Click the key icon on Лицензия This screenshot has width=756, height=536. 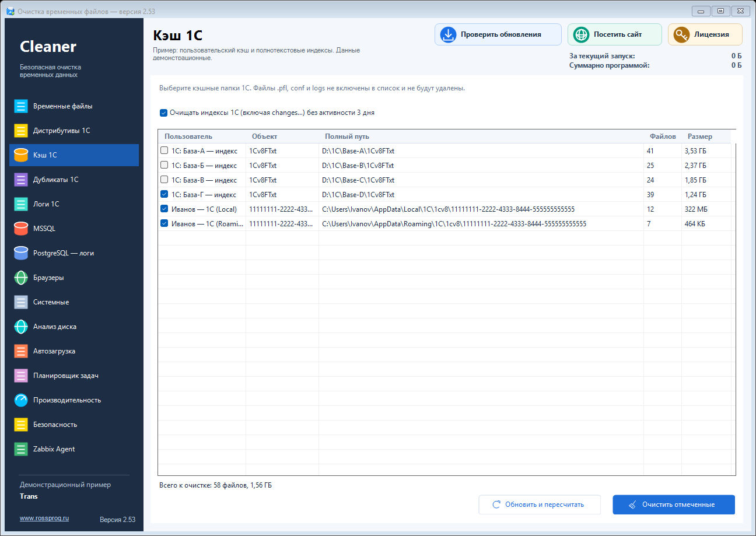681,34
